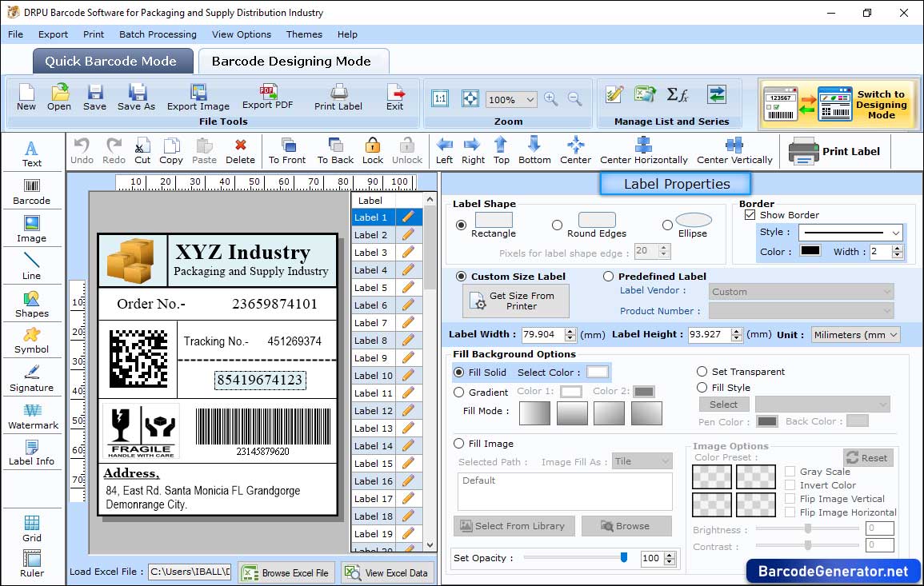Increase Label Height stepper
The height and width of the screenshot is (586, 924).
click(736, 332)
